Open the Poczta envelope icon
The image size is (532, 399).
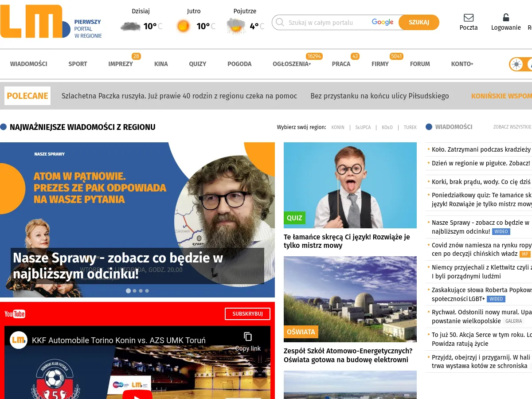[x=468, y=19]
